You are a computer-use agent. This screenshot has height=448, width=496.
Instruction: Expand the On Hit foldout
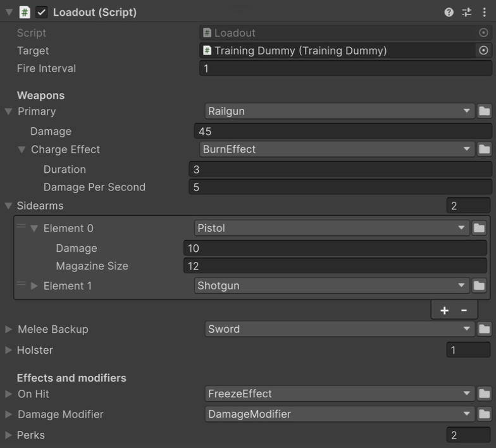point(9,394)
